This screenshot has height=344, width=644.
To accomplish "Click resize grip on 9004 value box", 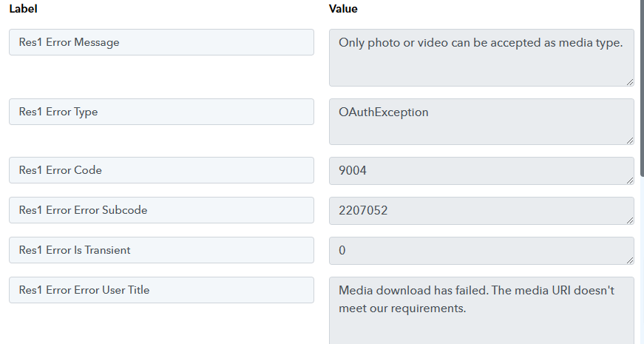I will (x=630, y=181).
